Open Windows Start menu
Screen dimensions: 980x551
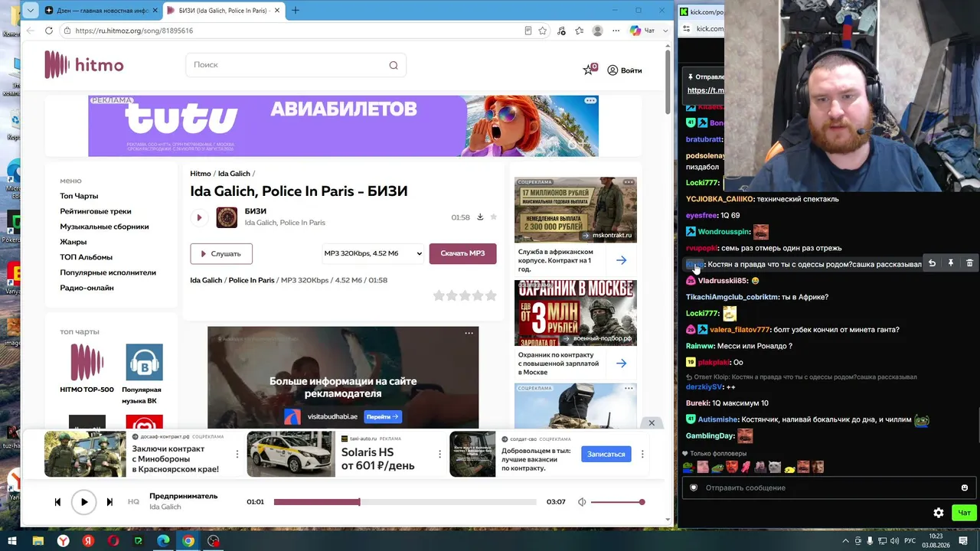coord(12,541)
